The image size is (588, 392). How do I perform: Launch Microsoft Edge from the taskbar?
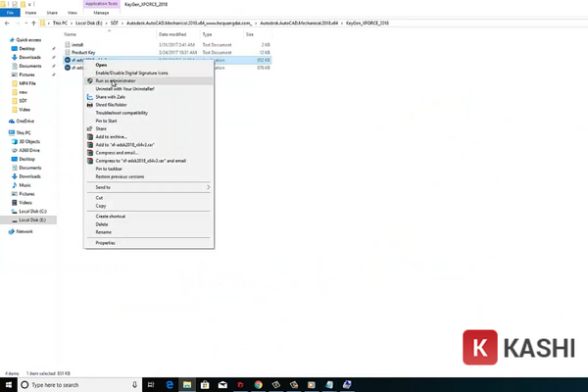click(170, 385)
